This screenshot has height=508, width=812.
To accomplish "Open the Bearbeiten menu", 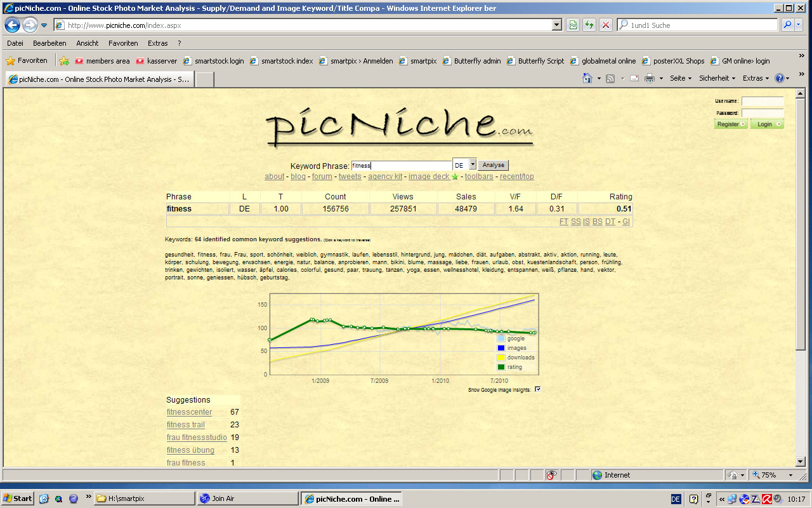I will click(x=49, y=43).
